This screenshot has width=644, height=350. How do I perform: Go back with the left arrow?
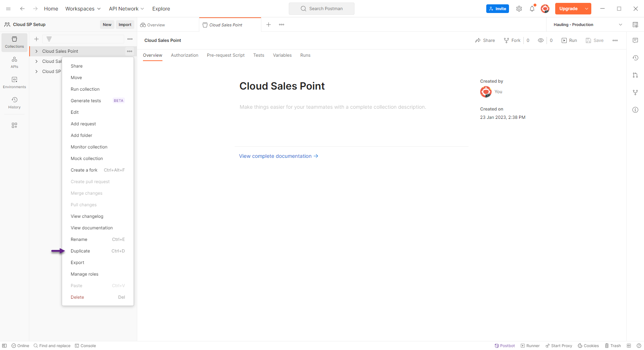point(22,9)
